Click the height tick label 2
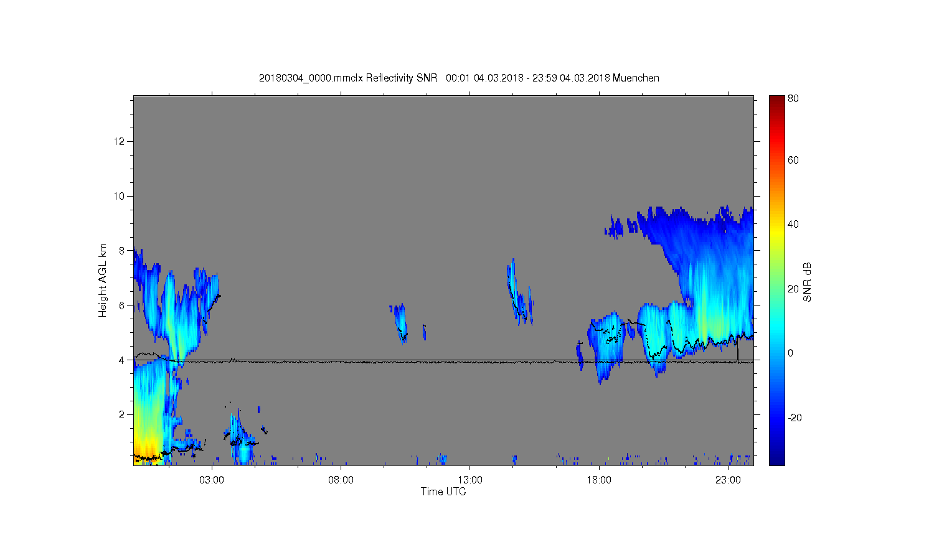The image size is (934, 560). point(122,414)
